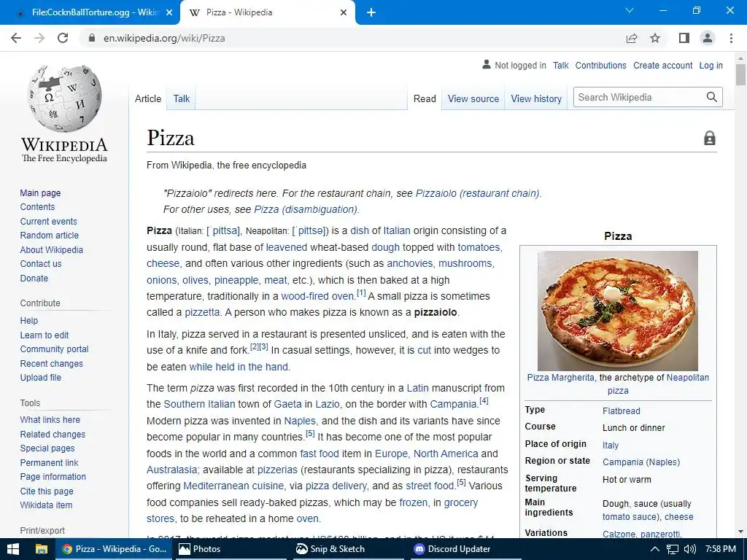Open File Explorer from the taskbar
The width and height of the screenshot is (747, 560).
pyautogui.click(x=42, y=549)
